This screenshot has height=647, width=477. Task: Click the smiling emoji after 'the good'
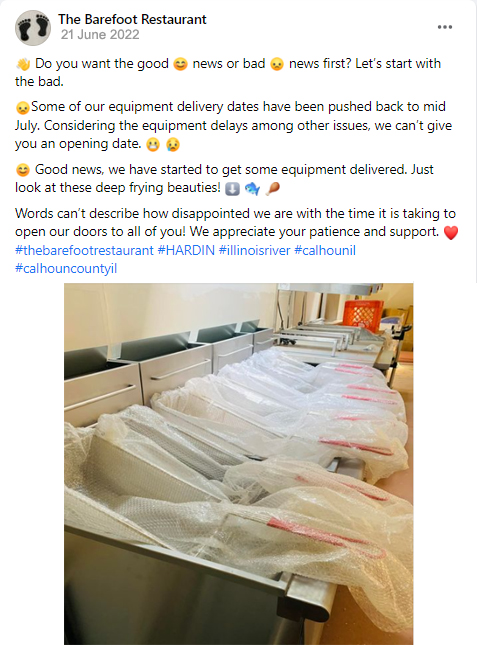click(x=180, y=64)
